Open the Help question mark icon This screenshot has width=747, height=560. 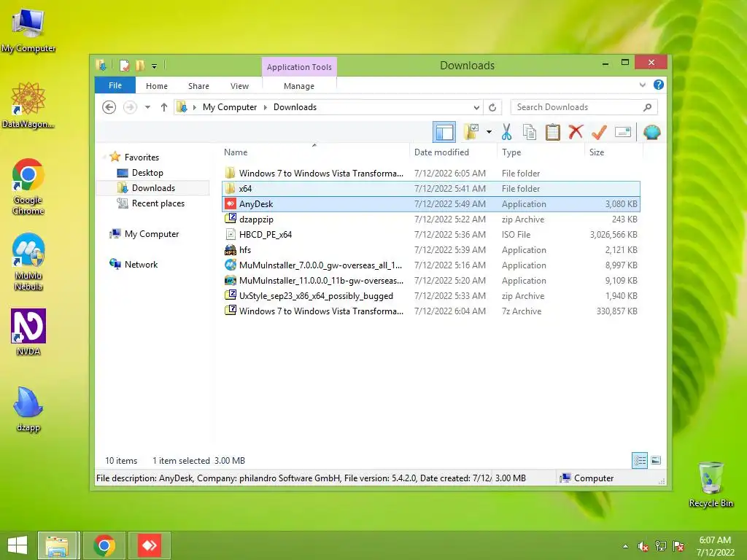[x=659, y=85]
